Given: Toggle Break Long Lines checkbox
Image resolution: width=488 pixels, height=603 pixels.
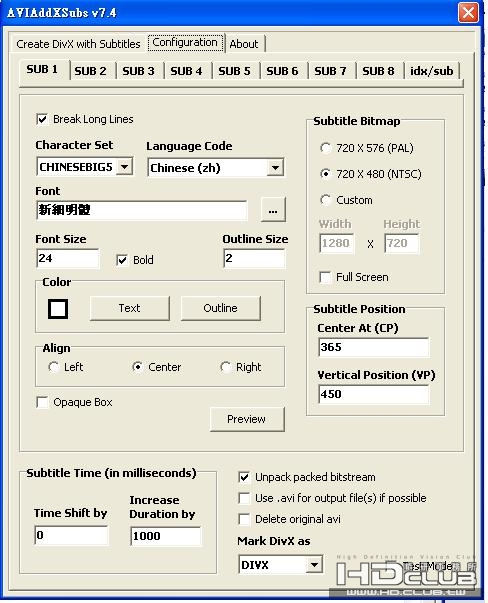Looking at the screenshot, I should [x=42, y=119].
